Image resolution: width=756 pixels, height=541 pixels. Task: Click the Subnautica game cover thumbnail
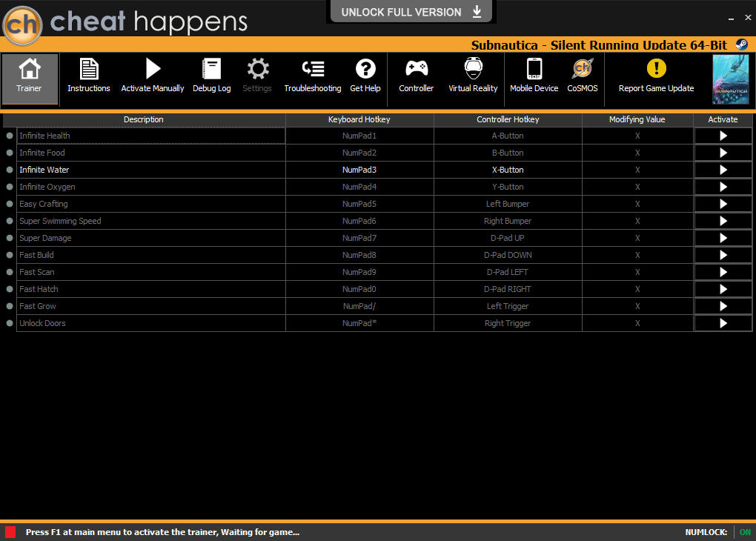click(730, 79)
